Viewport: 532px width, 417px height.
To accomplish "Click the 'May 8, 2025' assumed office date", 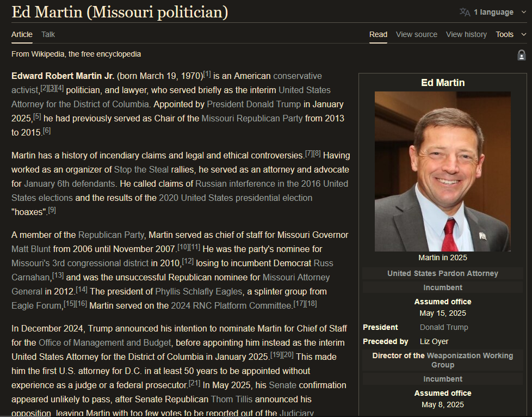I will coord(443,404).
